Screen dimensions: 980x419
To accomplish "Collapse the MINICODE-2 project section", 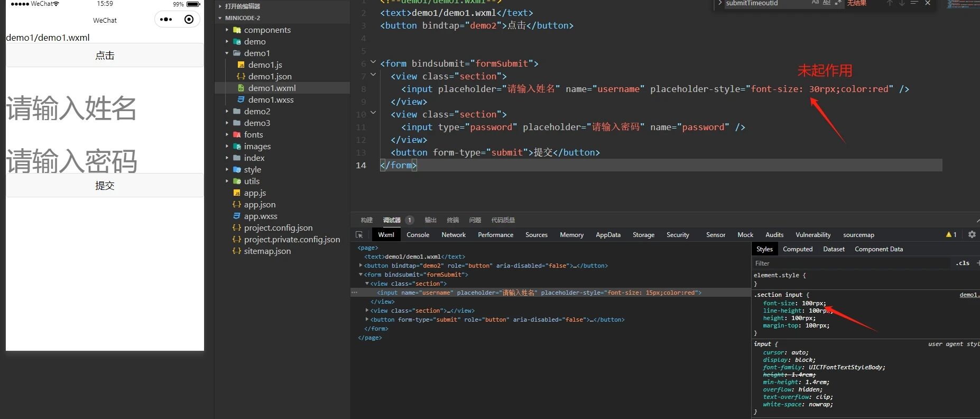I will [282, 18].
